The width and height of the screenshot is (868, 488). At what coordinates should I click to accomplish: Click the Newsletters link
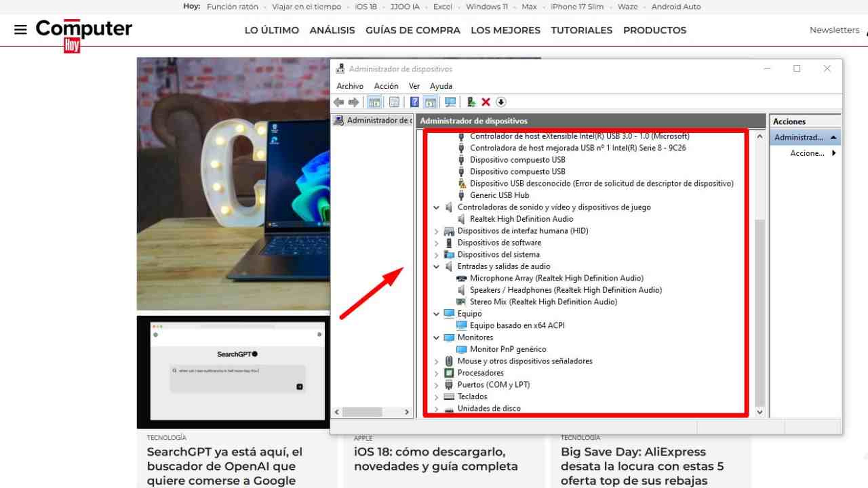tap(834, 30)
